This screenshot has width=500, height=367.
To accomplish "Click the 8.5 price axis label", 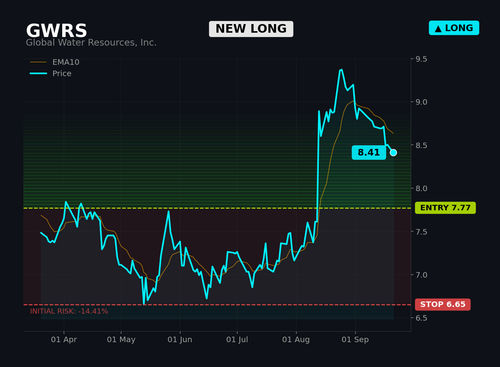I will (x=421, y=145).
